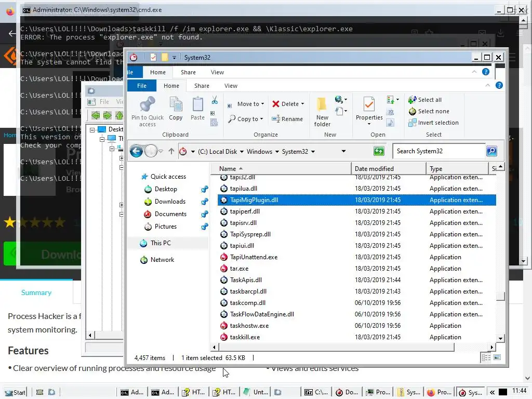The width and height of the screenshot is (532, 399).
Task: Click the Delete red X button
Action: (288, 104)
